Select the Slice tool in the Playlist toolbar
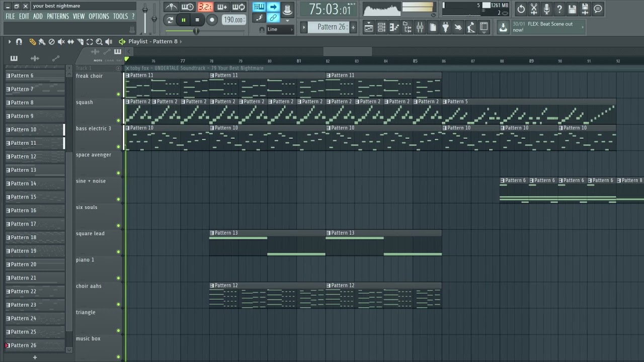 click(x=80, y=42)
